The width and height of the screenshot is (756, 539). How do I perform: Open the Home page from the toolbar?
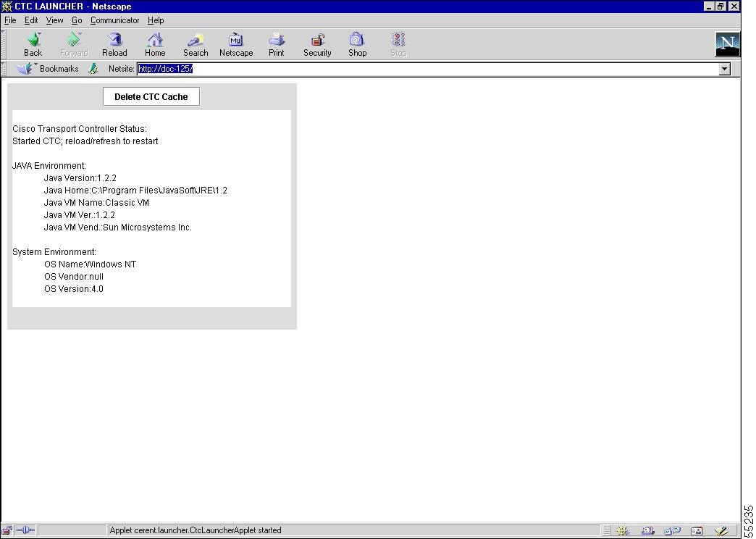[x=155, y=44]
